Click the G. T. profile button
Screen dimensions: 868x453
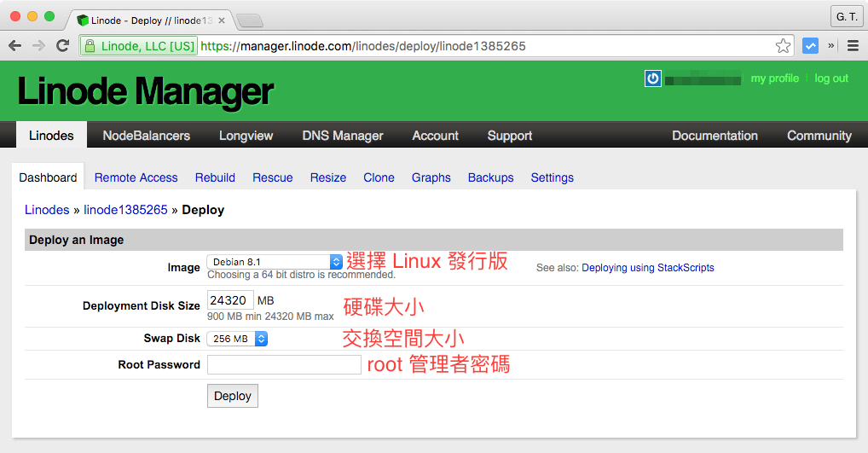pos(847,16)
